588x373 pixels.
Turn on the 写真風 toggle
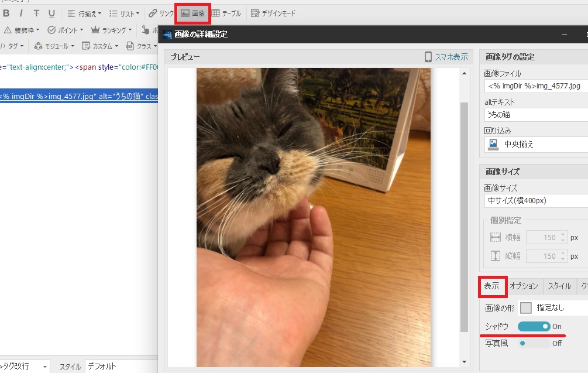pyautogui.click(x=534, y=343)
